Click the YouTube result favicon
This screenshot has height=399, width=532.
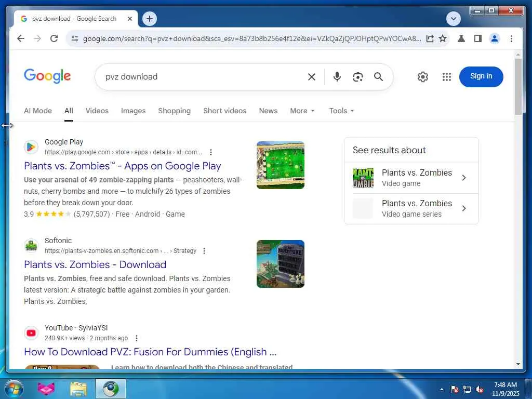pos(31,333)
